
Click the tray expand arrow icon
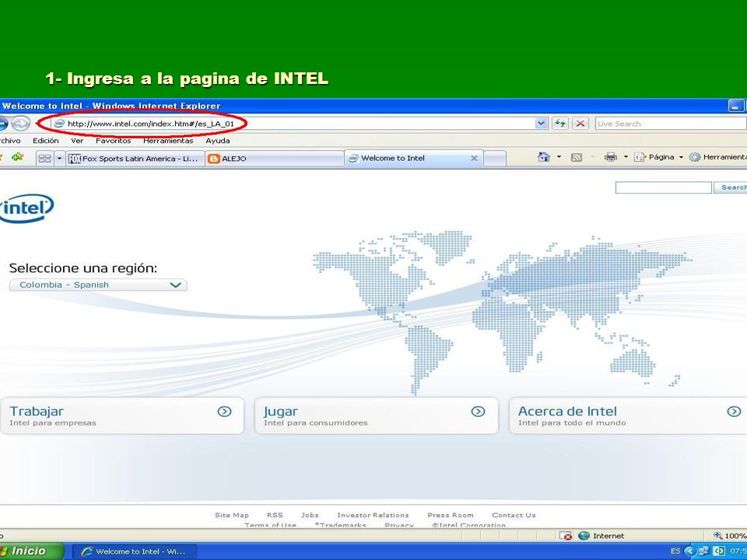coord(689,551)
